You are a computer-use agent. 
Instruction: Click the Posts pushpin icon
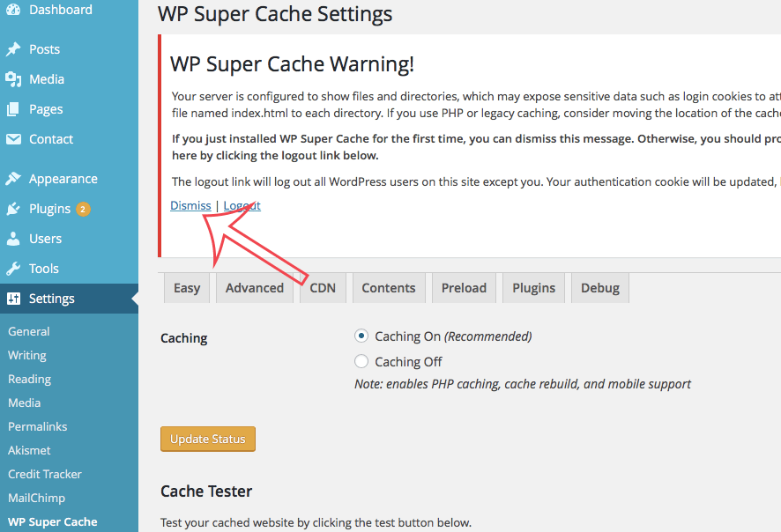13,49
